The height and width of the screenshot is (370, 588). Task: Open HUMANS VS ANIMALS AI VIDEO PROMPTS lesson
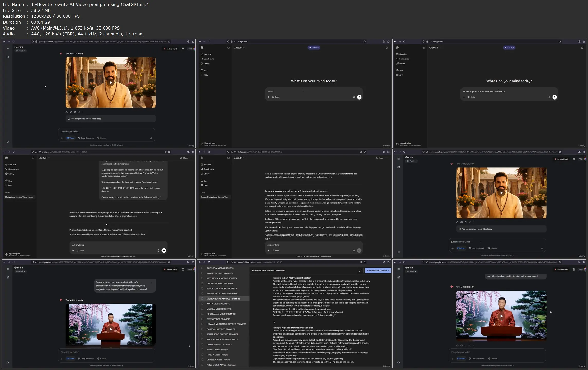tap(226, 324)
